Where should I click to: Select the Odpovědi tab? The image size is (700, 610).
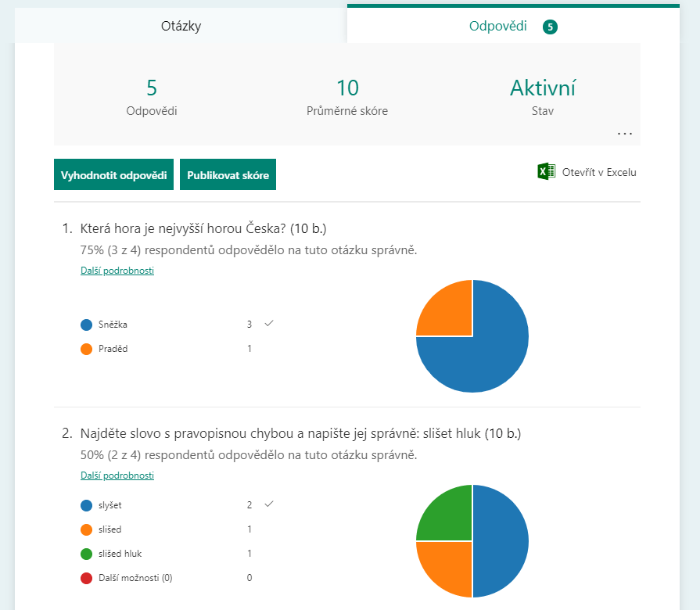498,27
